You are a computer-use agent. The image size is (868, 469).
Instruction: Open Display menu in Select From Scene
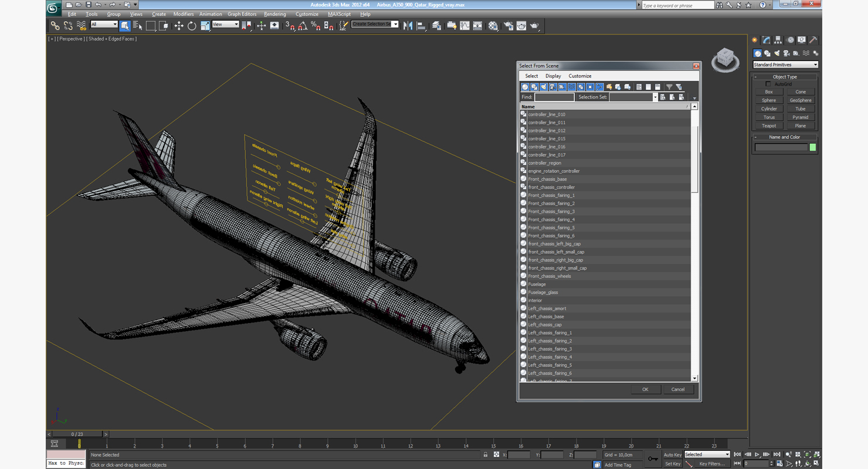(553, 76)
